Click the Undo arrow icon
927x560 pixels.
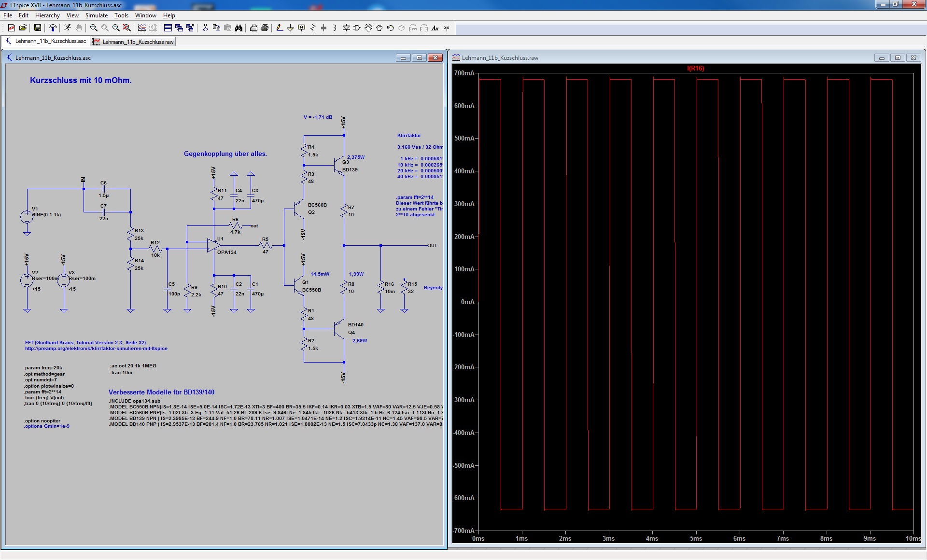click(390, 28)
